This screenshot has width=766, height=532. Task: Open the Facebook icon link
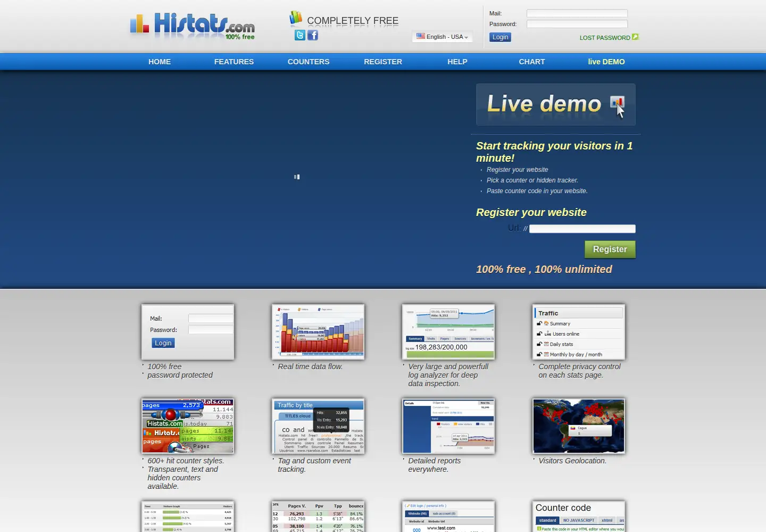pyautogui.click(x=313, y=35)
